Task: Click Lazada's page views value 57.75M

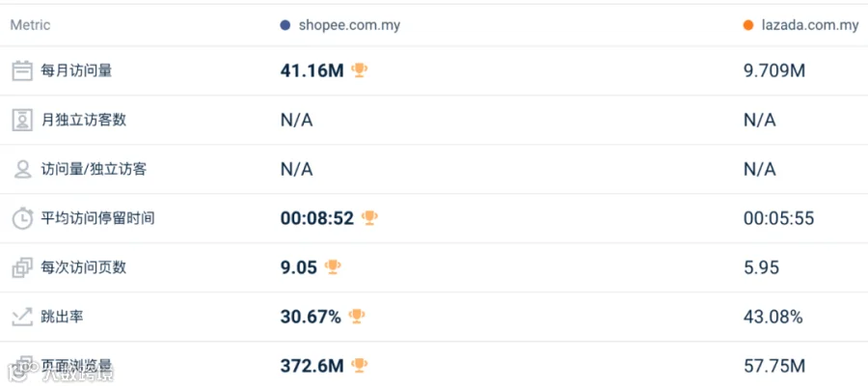Action: click(774, 366)
